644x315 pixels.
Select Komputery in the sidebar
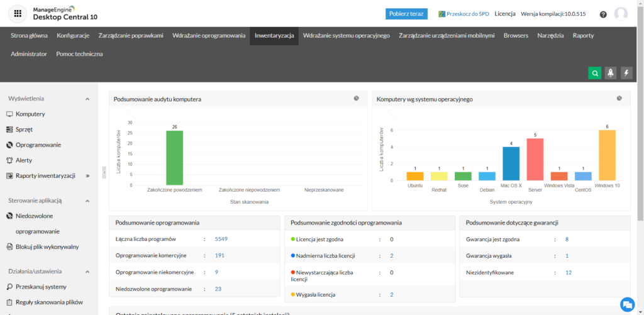pos(30,114)
